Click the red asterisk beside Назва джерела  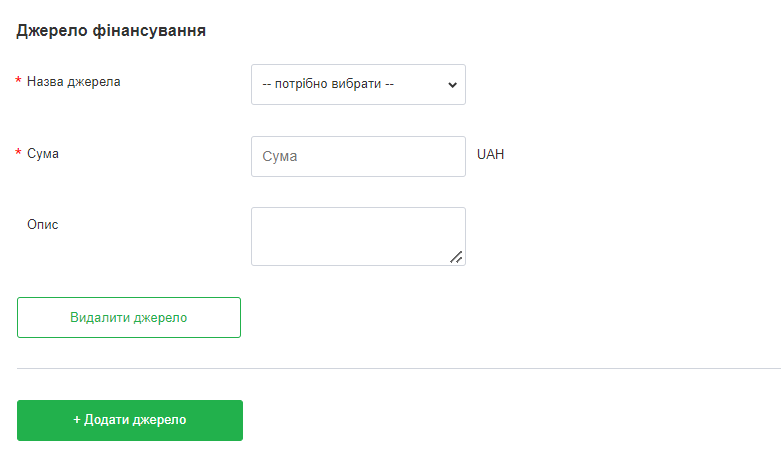pos(18,82)
